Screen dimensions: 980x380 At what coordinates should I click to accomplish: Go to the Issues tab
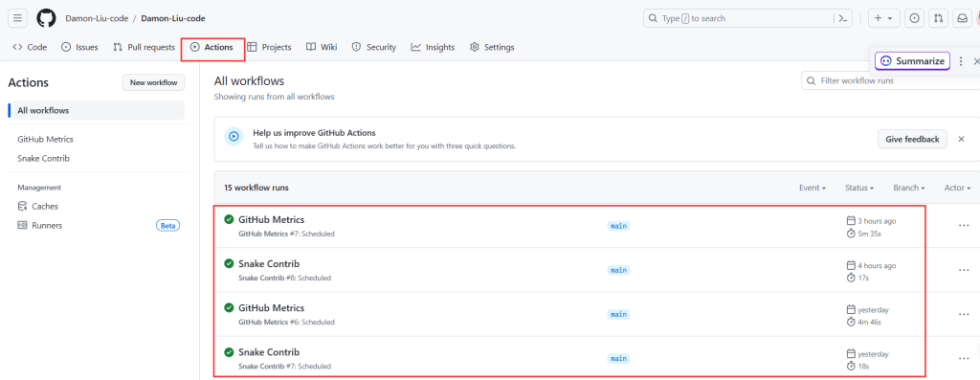click(79, 47)
